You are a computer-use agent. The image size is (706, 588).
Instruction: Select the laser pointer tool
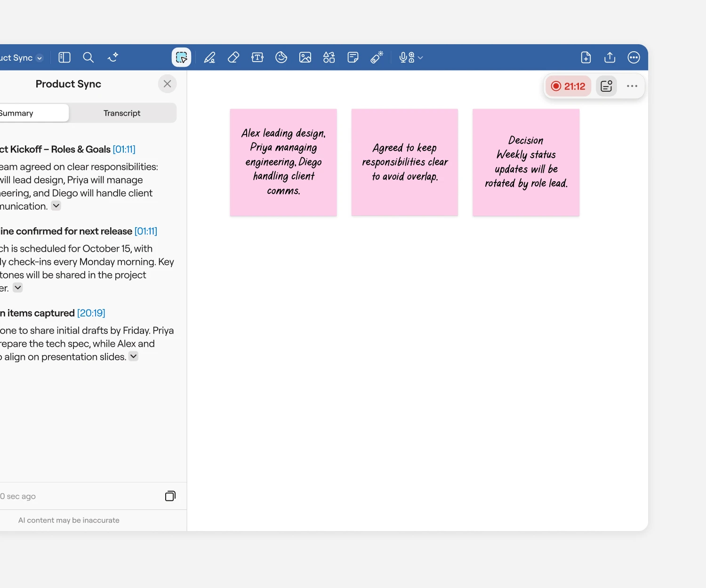pyautogui.click(x=377, y=57)
